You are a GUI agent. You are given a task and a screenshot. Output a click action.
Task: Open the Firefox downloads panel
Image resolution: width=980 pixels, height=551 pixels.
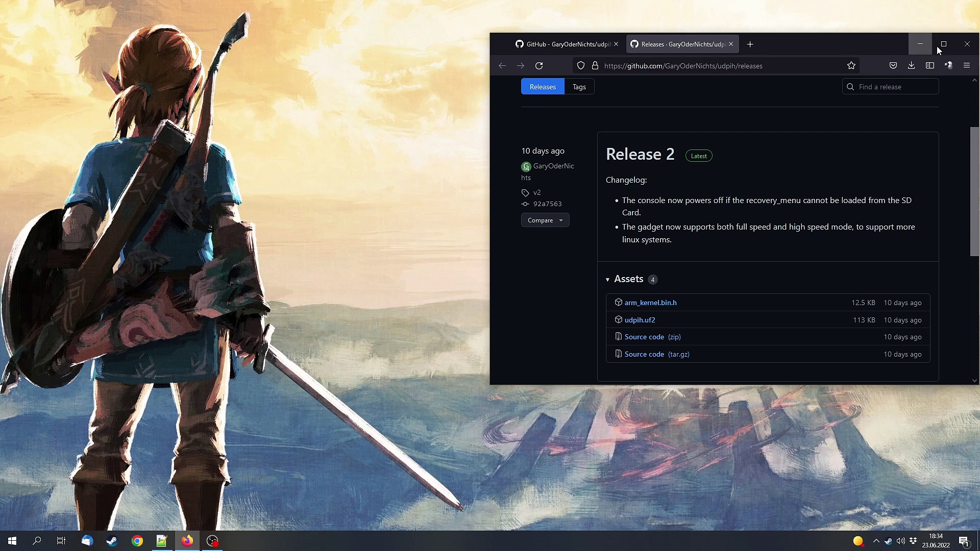(x=911, y=66)
